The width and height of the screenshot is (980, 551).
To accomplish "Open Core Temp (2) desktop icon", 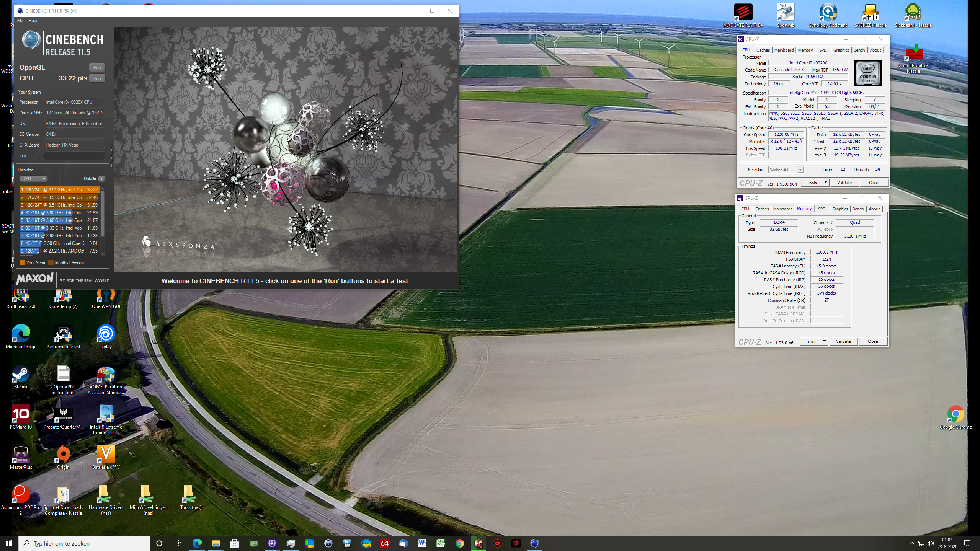I will tap(63, 298).
